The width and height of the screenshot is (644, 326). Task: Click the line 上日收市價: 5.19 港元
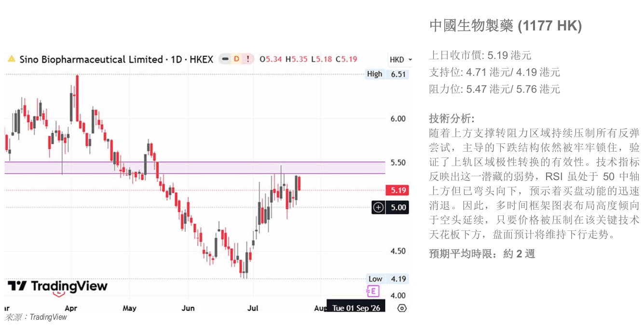(x=480, y=55)
